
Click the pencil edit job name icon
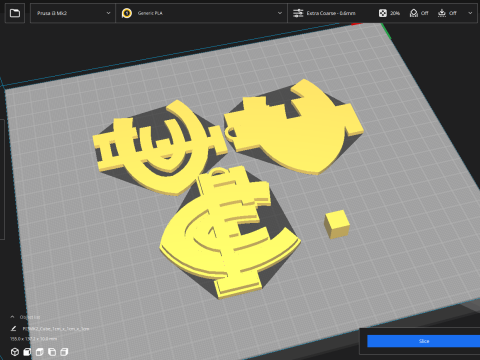click(x=13, y=329)
